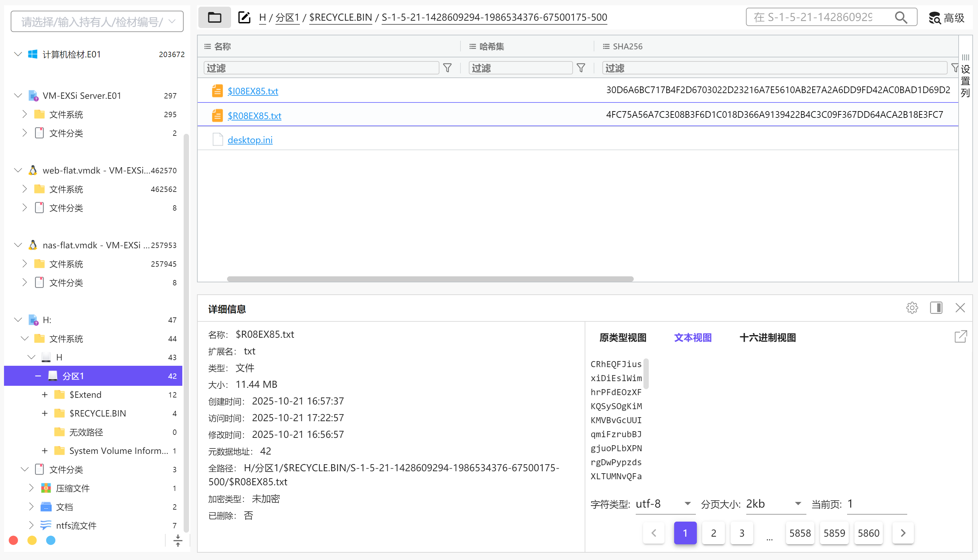978x560 pixels.
Task: Click the 名称 filter input field
Action: (321, 68)
